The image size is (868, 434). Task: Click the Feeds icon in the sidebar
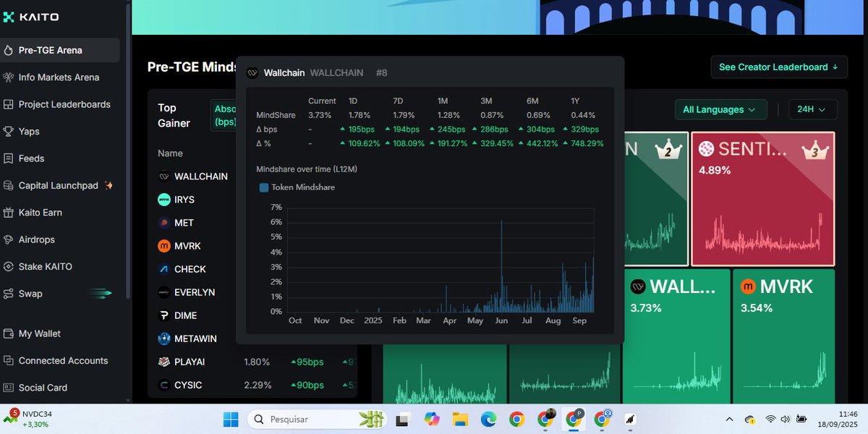(9, 158)
